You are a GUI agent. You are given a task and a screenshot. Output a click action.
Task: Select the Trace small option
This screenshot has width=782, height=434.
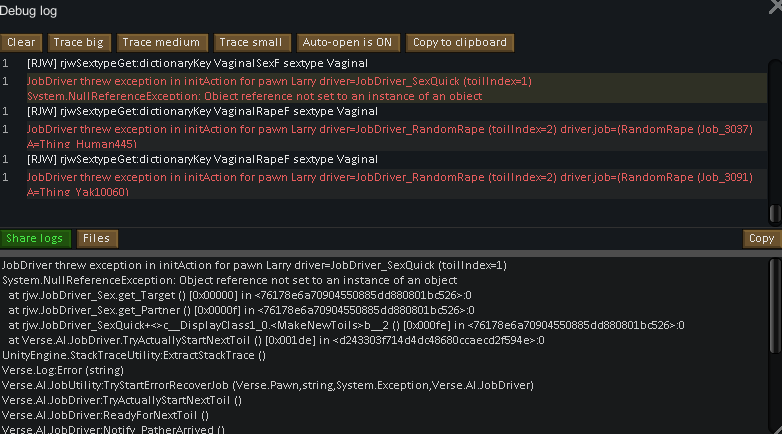(251, 42)
